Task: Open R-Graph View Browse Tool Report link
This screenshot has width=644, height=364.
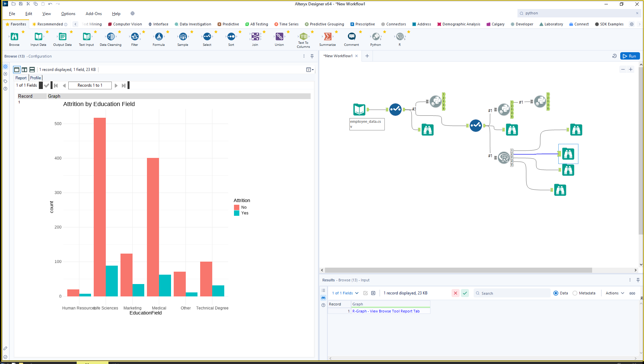Action: (x=386, y=311)
